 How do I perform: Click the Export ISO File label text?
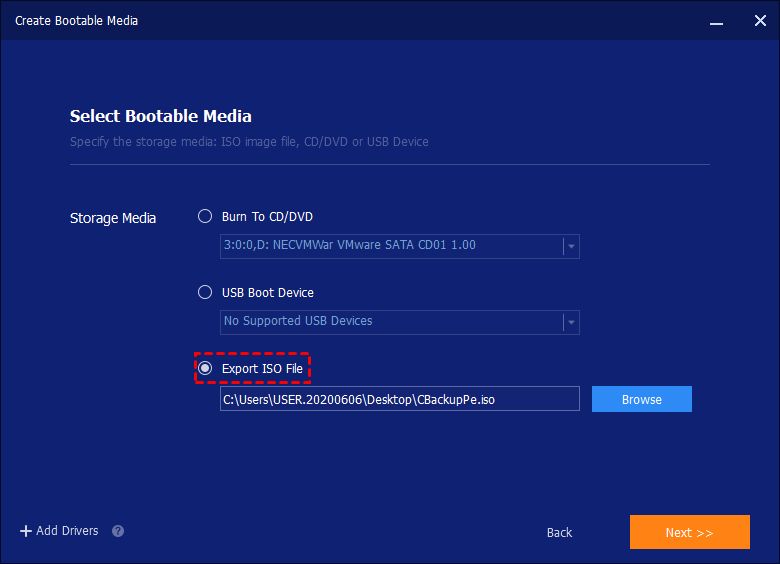(262, 369)
